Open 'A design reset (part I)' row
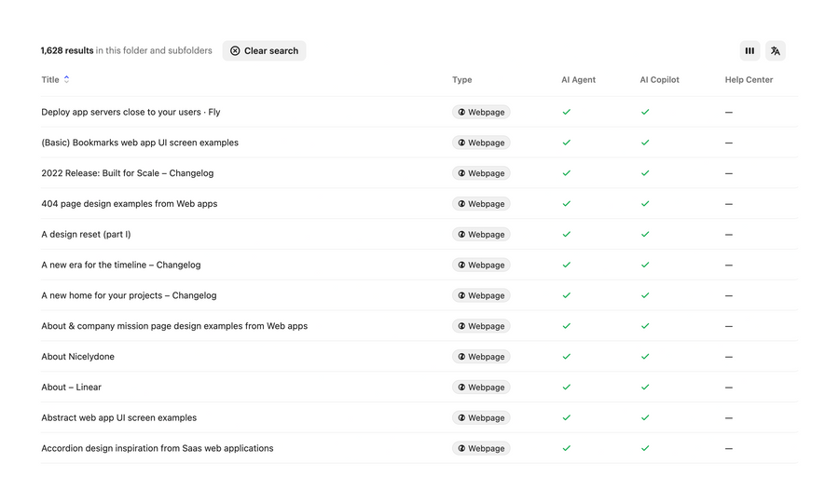The width and height of the screenshot is (839, 504). [419, 234]
